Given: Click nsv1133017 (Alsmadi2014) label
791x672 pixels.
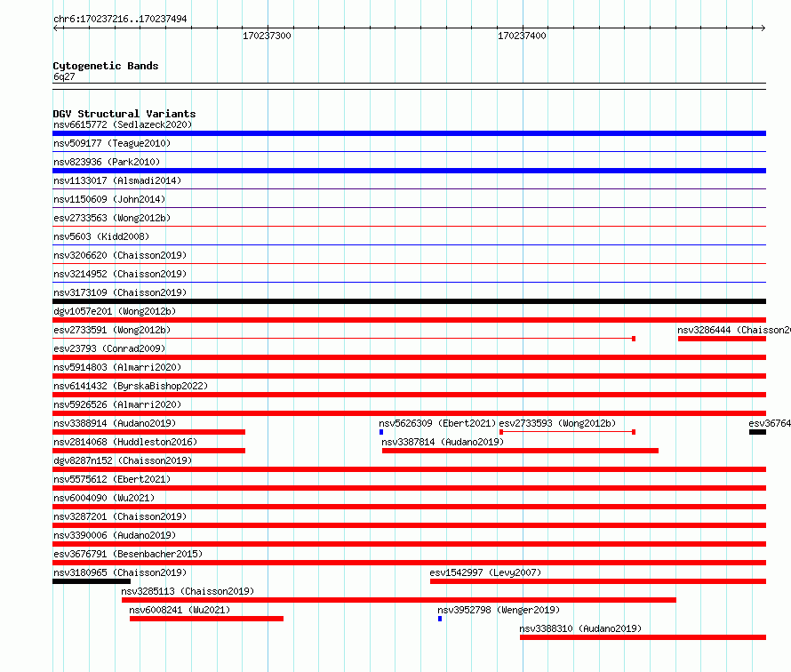Looking at the screenshot, I should click(x=117, y=180).
